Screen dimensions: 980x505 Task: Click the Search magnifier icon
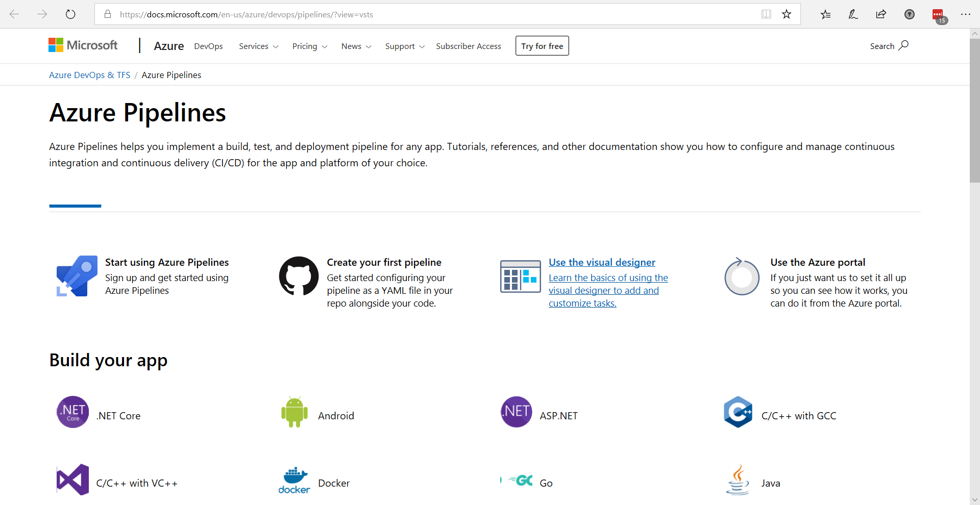[x=903, y=45]
